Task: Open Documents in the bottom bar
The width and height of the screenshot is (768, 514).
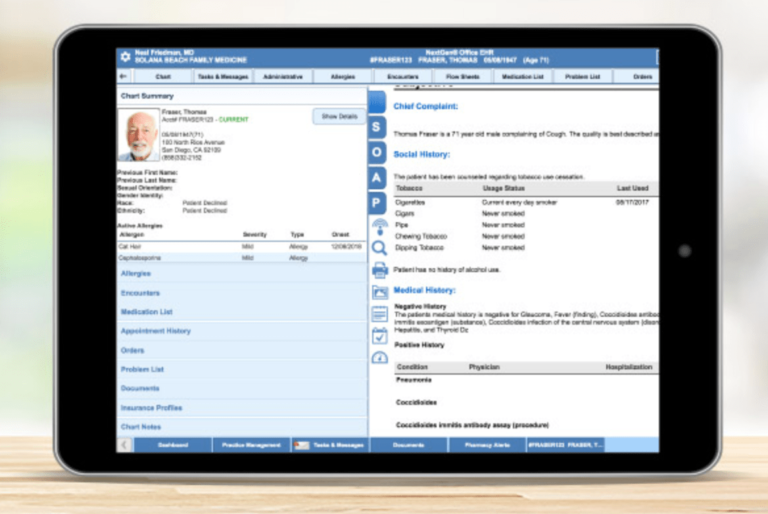Action: 408,445
